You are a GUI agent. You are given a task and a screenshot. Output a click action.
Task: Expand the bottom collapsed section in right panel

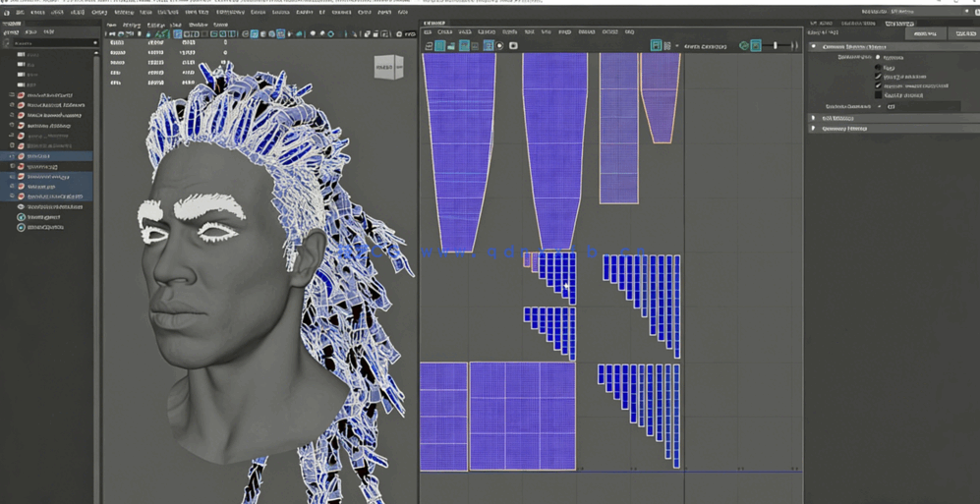814,129
